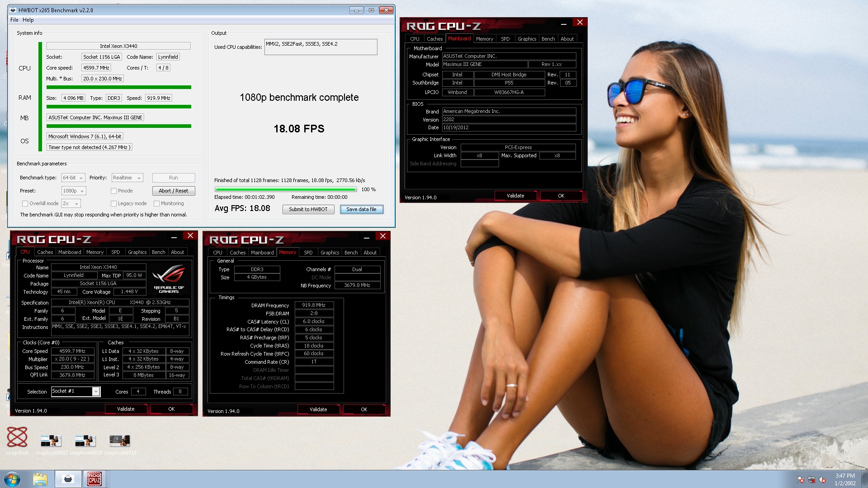Click the Core Voltage 1.448 V value
Viewport: 868px width, 488px height.
[x=129, y=291]
